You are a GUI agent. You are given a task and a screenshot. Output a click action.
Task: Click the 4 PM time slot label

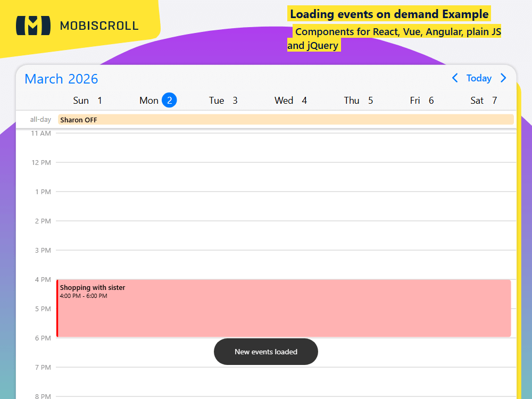42,279
